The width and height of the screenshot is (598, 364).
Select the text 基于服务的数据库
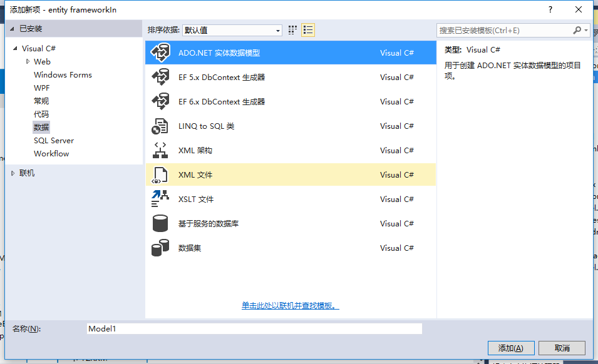209,223
